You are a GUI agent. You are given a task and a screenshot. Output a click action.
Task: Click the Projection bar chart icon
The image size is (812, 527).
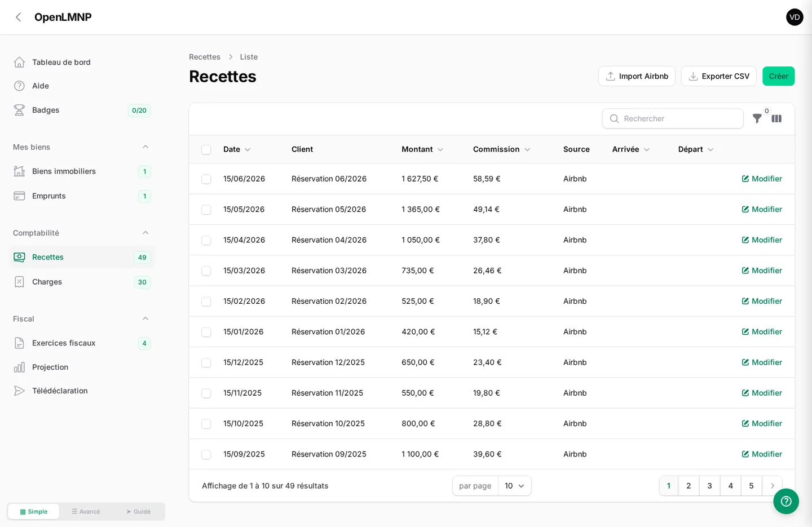tap(19, 367)
